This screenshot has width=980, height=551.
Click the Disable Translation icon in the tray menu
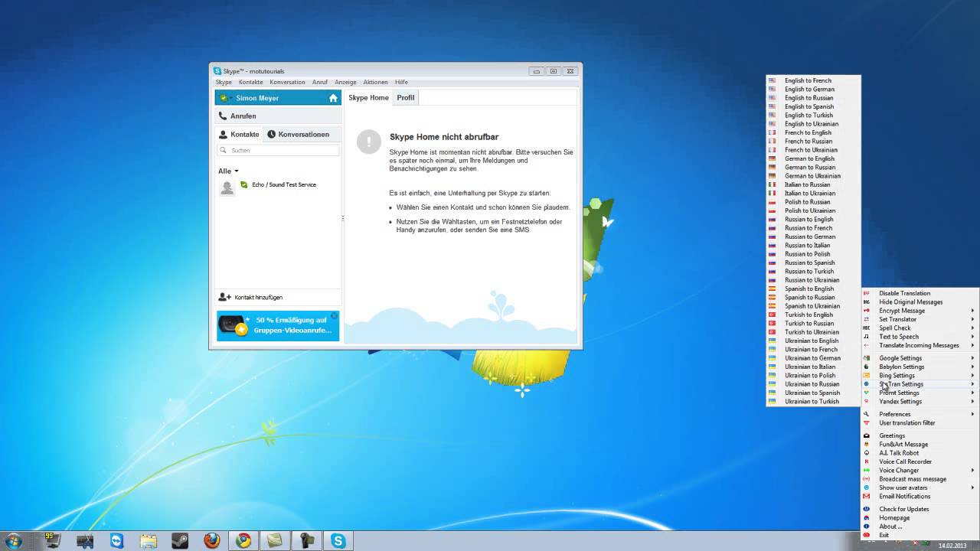pyautogui.click(x=867, y=293)
